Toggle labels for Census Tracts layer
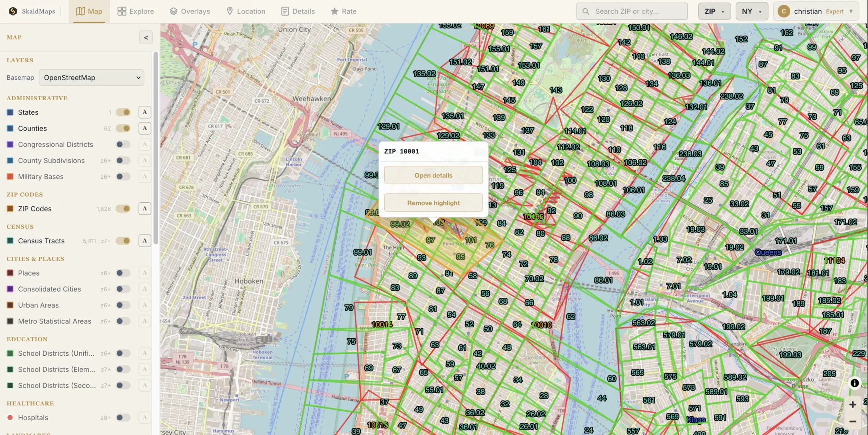Image resolution: width=868 pixels, height=435 pixels. click(145, 241)
